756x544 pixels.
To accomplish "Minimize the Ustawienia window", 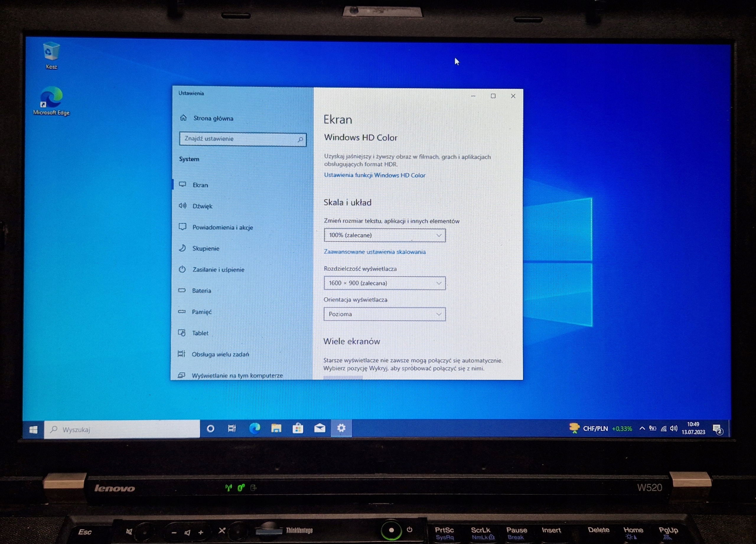I will [x=473, y=96].
